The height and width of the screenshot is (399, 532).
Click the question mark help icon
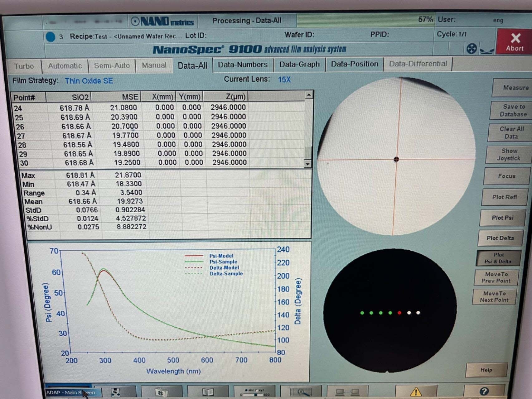pyautogui.click(x=484, y=391)
